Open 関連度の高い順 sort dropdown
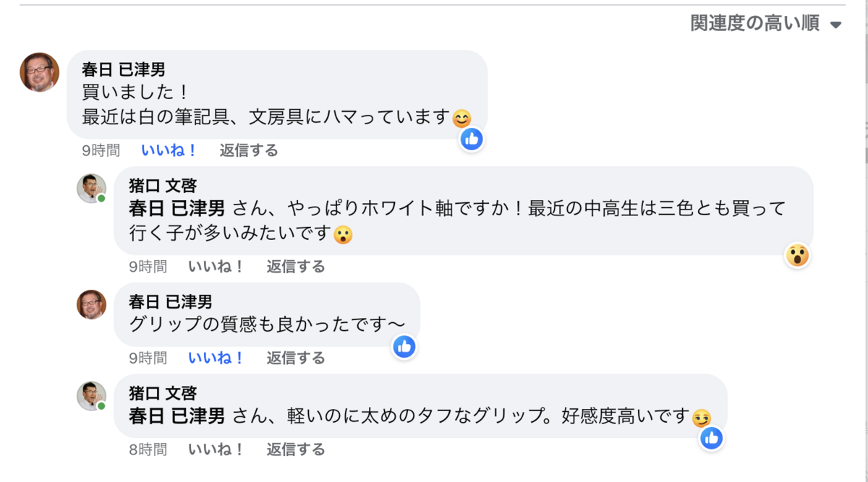The height and width of the screenshot is (482, 868). coord(755,24)
